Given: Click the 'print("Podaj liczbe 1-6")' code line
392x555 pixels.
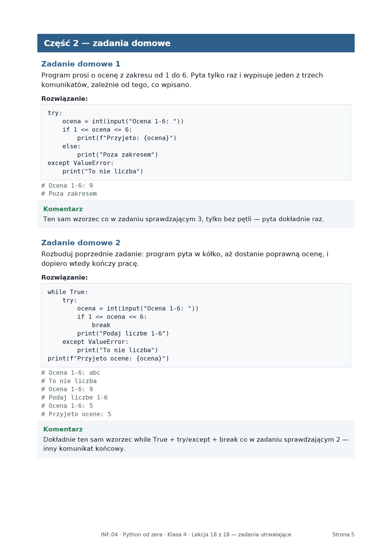Looking at the screenshot, I should pos(123,334).
